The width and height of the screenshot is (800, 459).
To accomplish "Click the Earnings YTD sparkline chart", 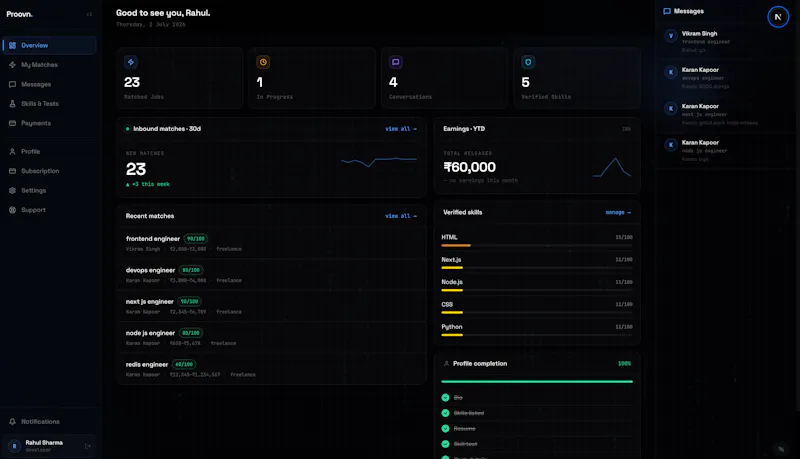I will (x=612, y=167).
